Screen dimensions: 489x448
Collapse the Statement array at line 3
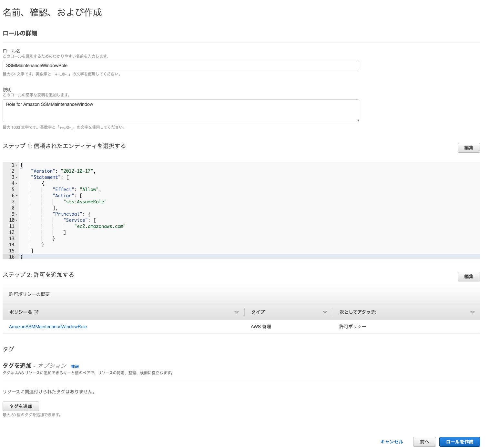tap(16, 177)
